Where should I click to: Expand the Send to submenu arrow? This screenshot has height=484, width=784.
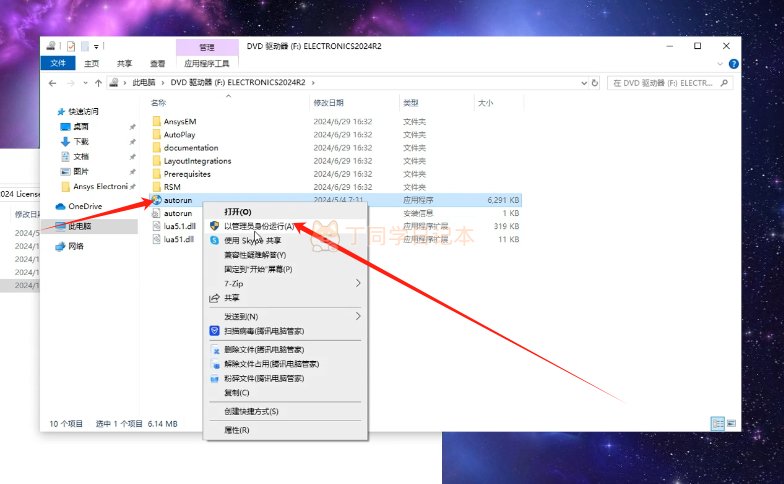click(x=358, y=316)
